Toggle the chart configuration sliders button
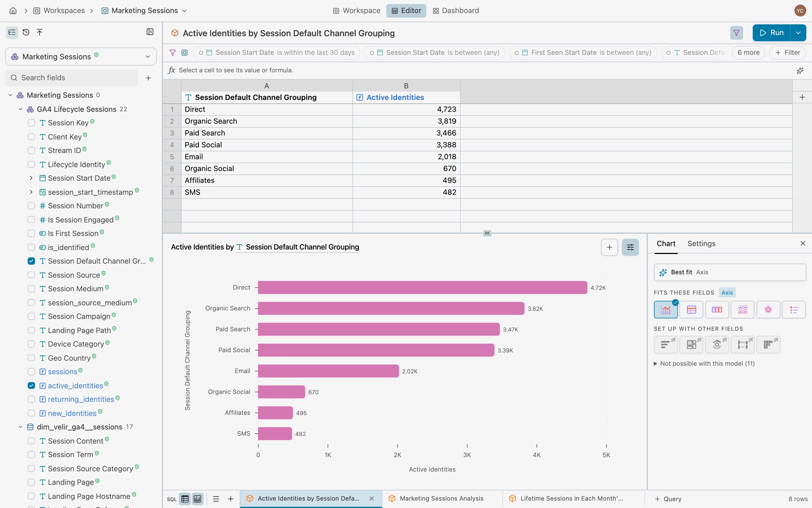The image size is (812, 508). [x=630, y=247]
